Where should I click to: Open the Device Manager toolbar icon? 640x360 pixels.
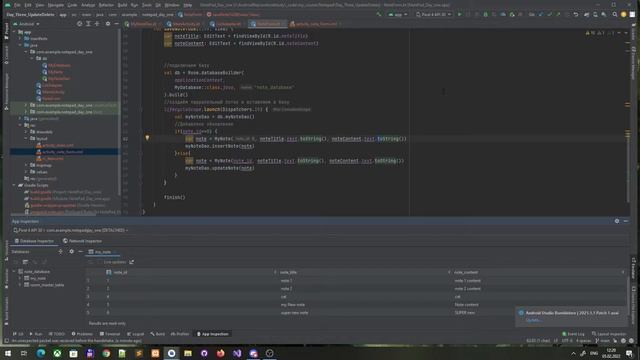595,14
